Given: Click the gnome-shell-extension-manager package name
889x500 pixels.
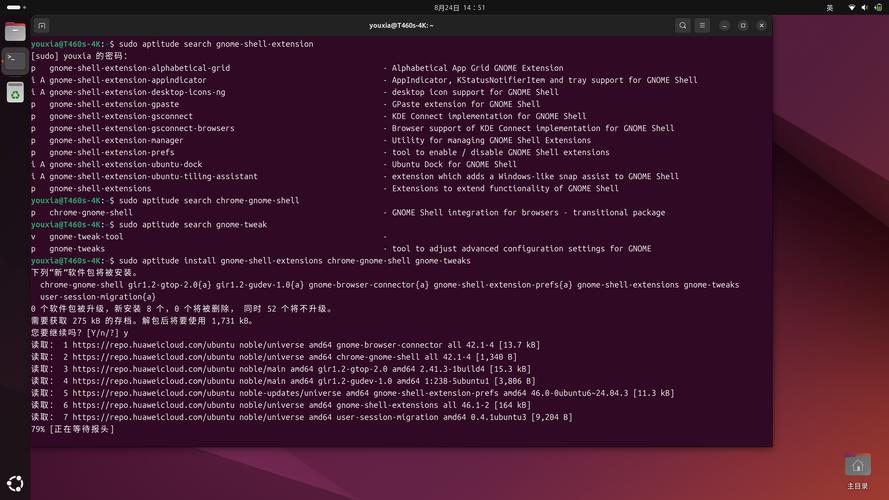Looking at the screenshot, I should click(x=116, y=140).
